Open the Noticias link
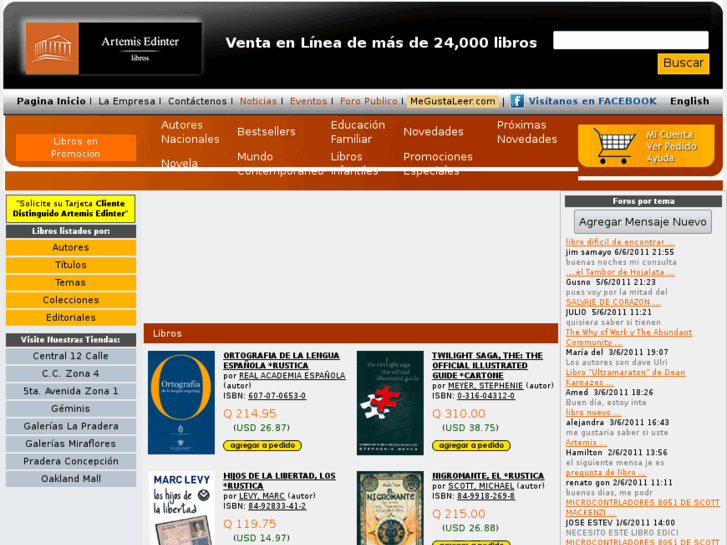The height and width of the screenshot is (545, 727). 258,101
